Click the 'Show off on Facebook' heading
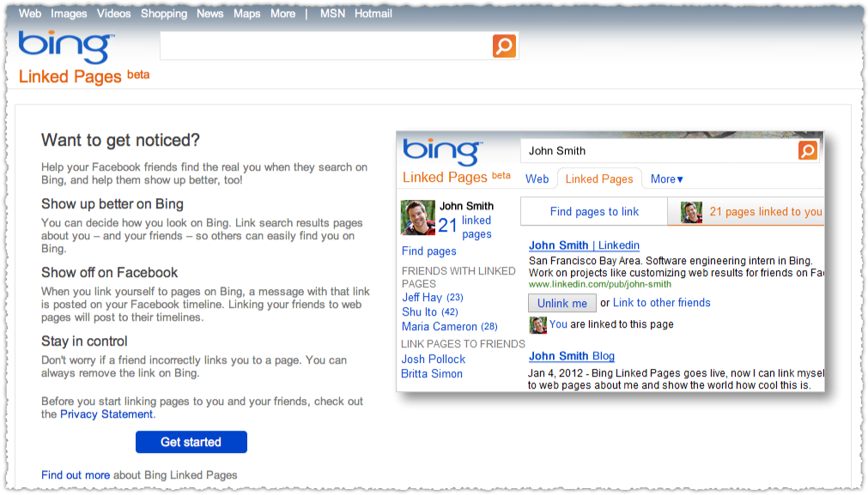 pyautogui.click(x=110, y=273)
